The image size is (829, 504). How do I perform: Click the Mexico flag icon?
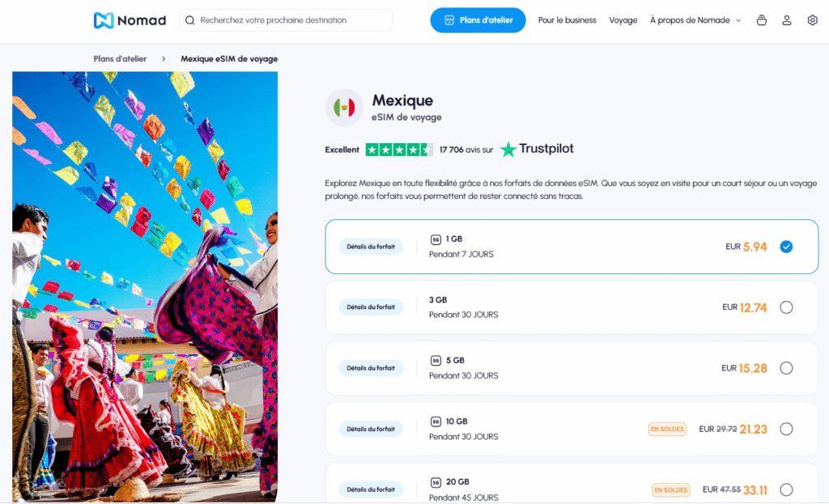click(x=344, y=108)
